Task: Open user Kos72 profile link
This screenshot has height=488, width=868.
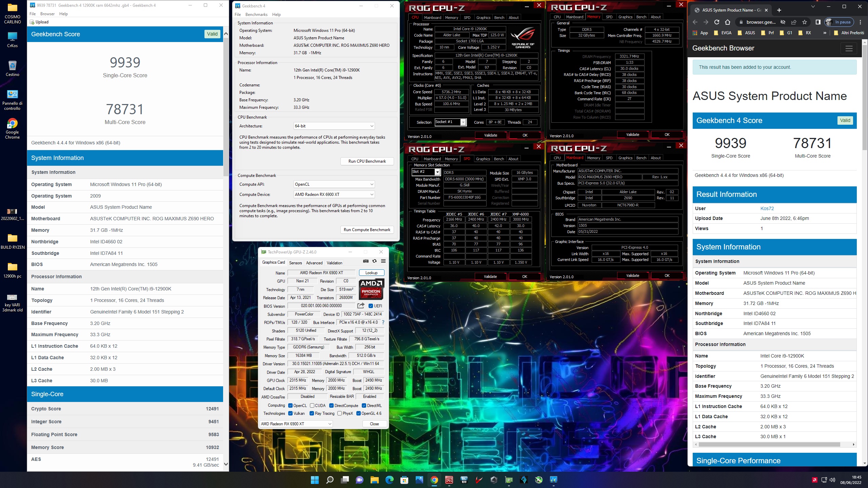Action: 767,208
